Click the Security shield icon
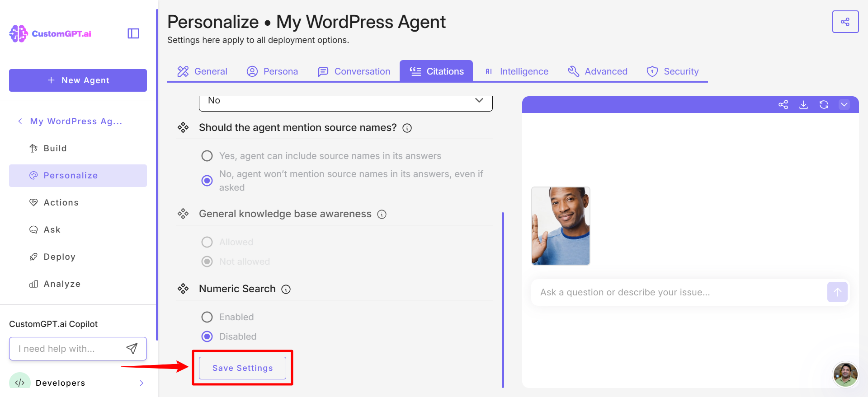The height and width of the screenshot is (397, 868). (x=652, y=71)
